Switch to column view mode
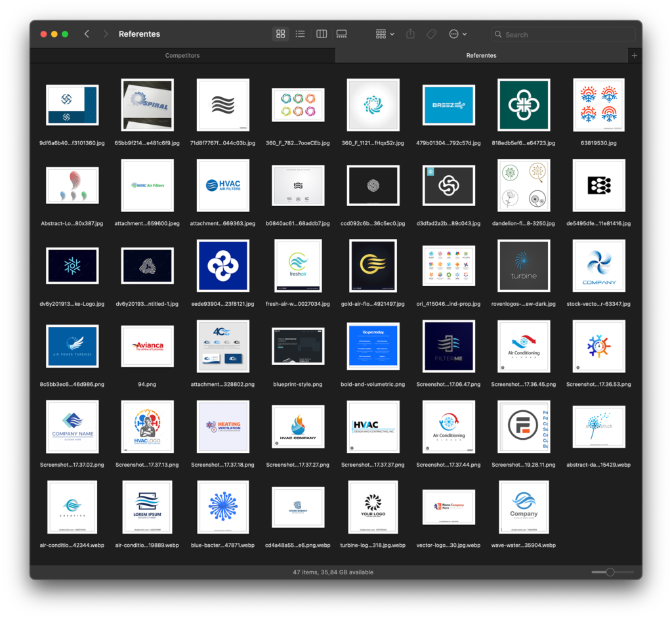Image resolution: width=672 pixels, height=619 pixels. point(322,34)
